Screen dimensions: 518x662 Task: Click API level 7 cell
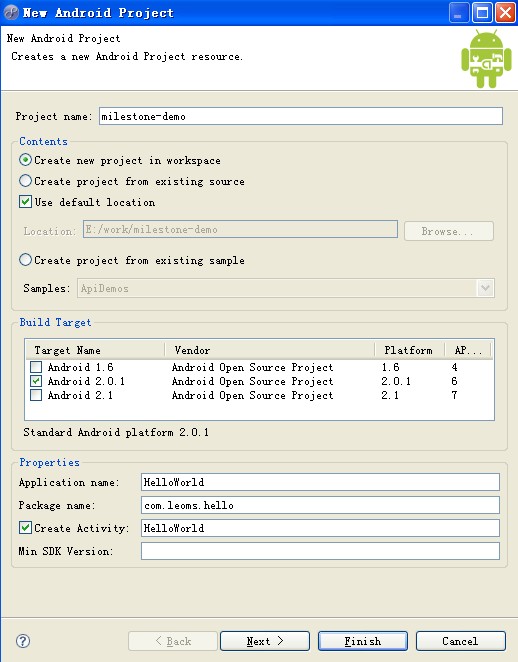click(x=454, y=395)
